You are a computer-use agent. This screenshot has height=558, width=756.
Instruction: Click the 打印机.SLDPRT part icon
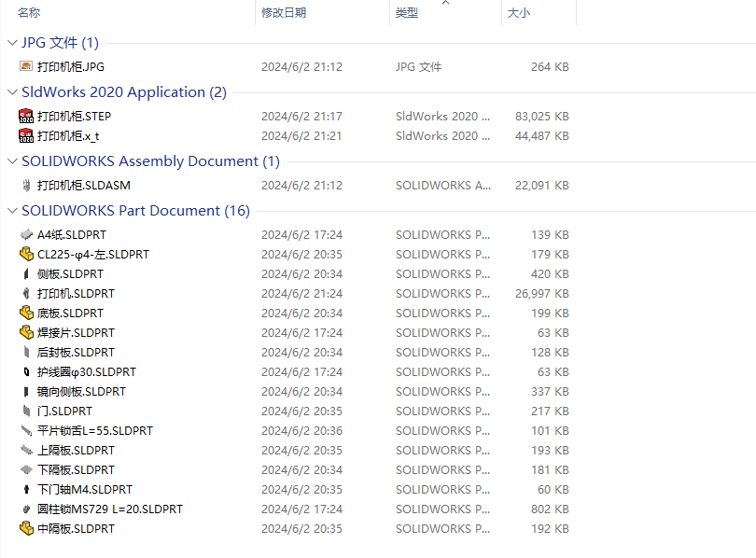click(x=26, y=293)
